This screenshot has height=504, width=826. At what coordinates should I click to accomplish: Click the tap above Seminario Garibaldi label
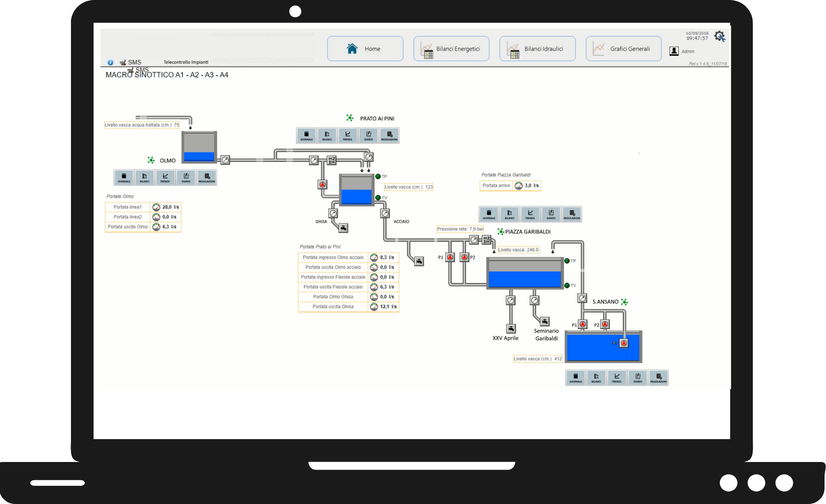[545, 321]
